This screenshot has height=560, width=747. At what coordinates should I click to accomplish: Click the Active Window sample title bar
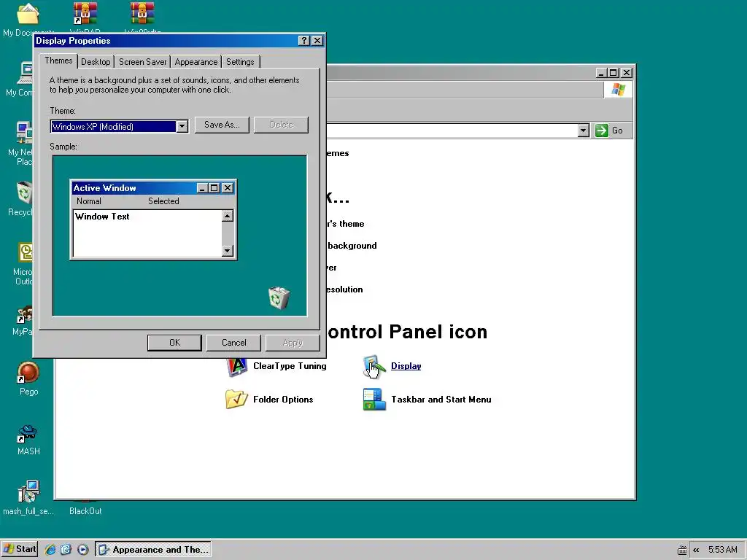click(153, 188)
